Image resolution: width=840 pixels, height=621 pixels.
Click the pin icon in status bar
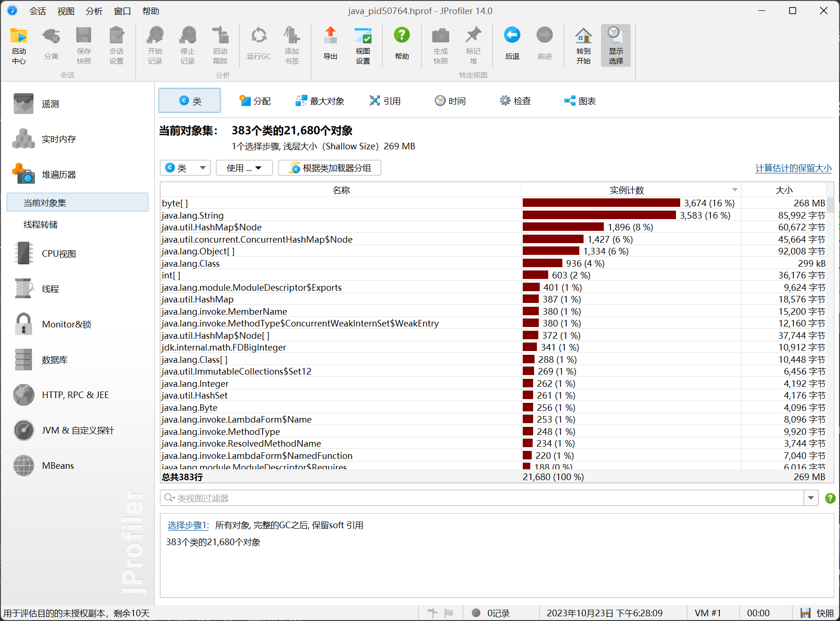[x=433, y=613]
